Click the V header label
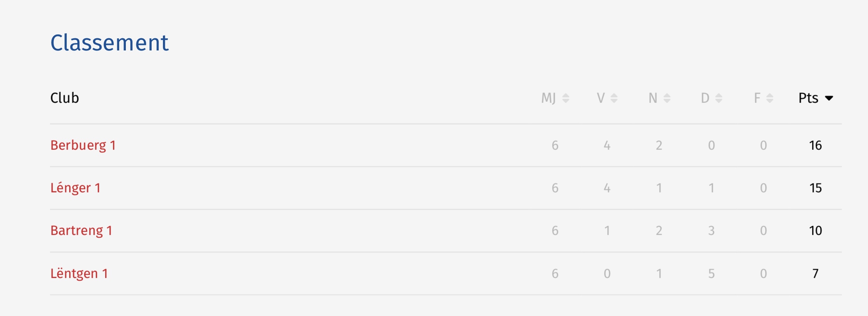The image size is (868, 316). (x=601, y=98)
